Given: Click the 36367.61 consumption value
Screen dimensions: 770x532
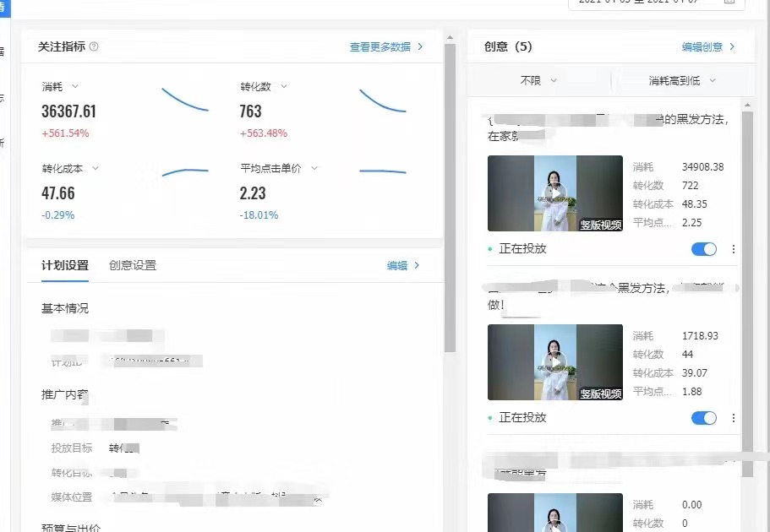Looking at the screenshot, I should pyautogui.click(x=68, y=111).
